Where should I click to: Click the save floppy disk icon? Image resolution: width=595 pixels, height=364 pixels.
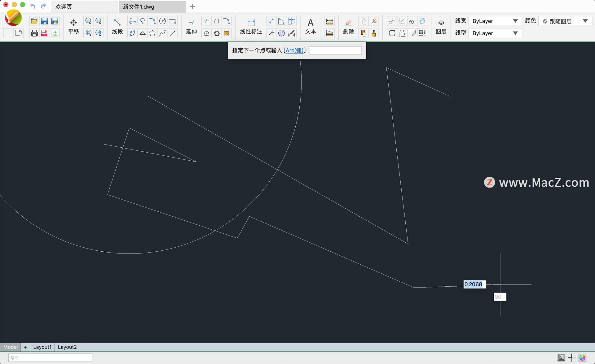44,21
